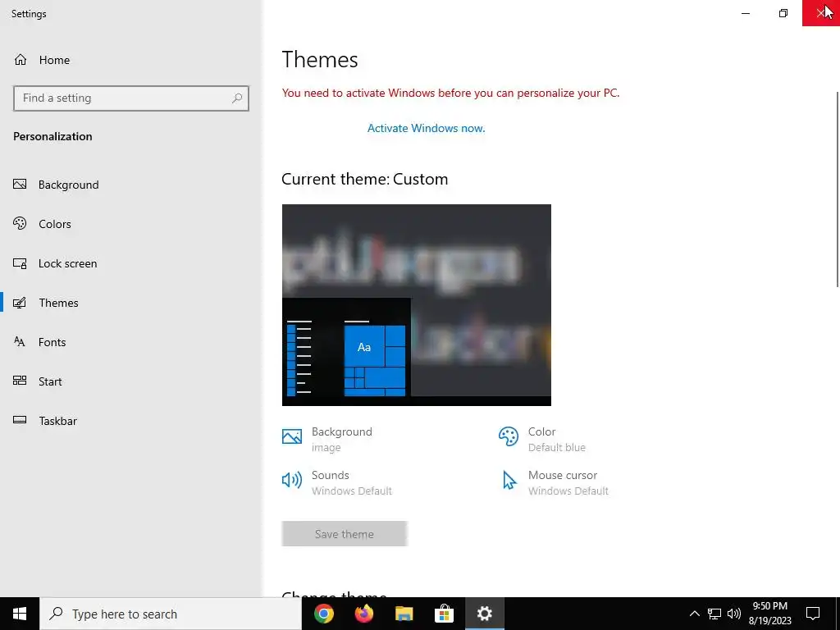This screenshot has width=840, height=630.
Task: Open Taskbar settings page
Action: [x=131, y=421]
